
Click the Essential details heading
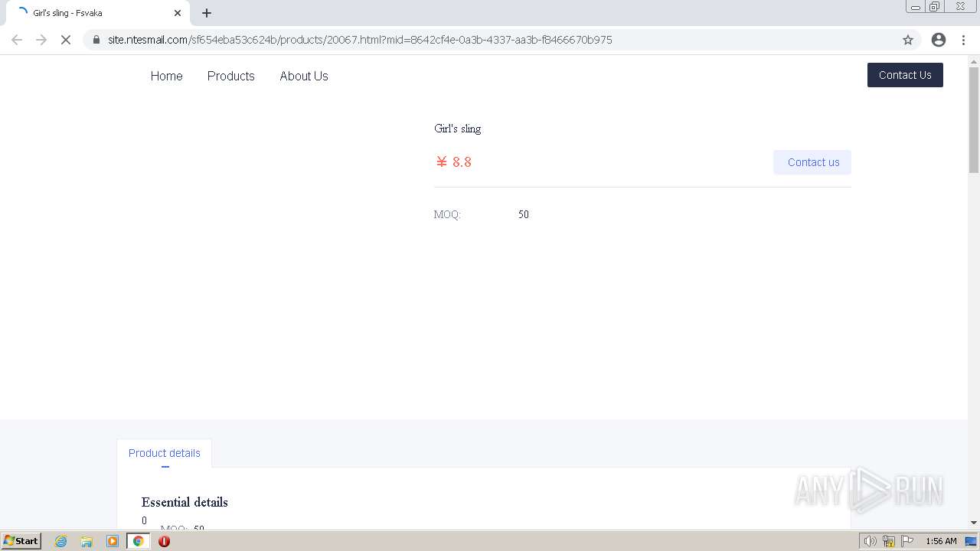(185, 502)
